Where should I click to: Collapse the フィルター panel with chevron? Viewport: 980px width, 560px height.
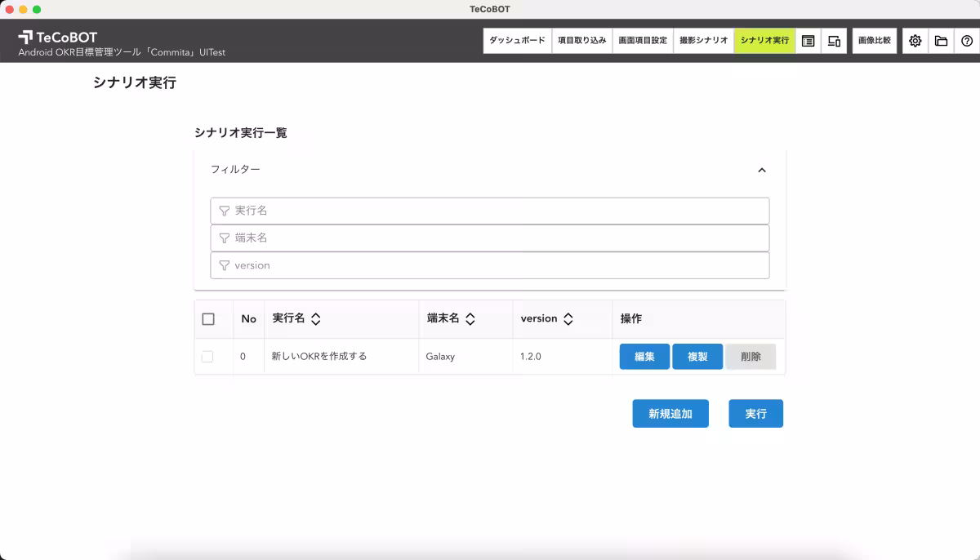pyautogui.click(x=761, y=170)
